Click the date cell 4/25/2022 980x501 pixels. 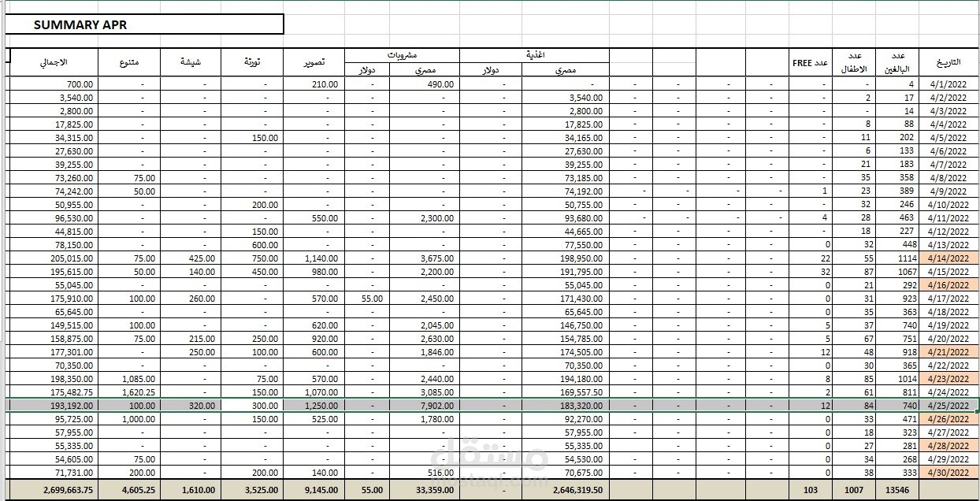(949, 405)
